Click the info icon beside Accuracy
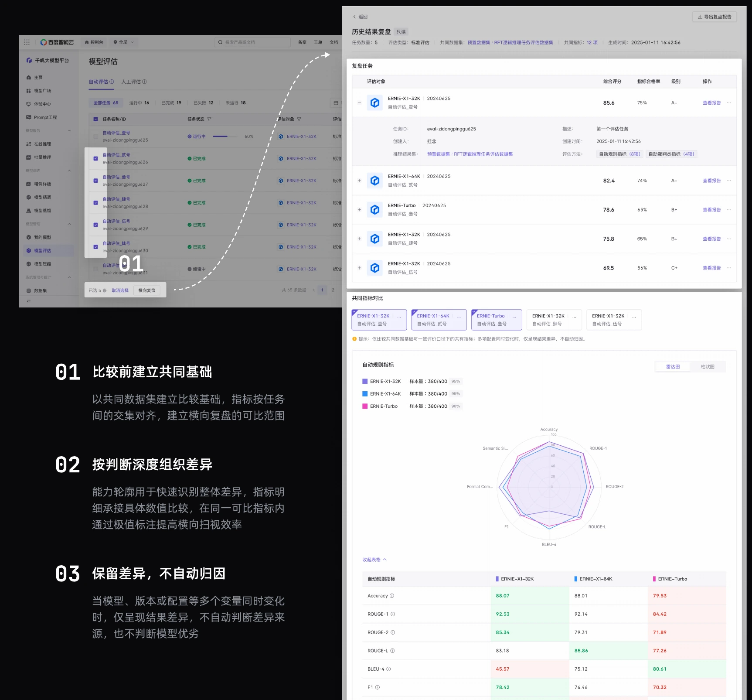Screen dimensions: 752x700 coord(392,596)
